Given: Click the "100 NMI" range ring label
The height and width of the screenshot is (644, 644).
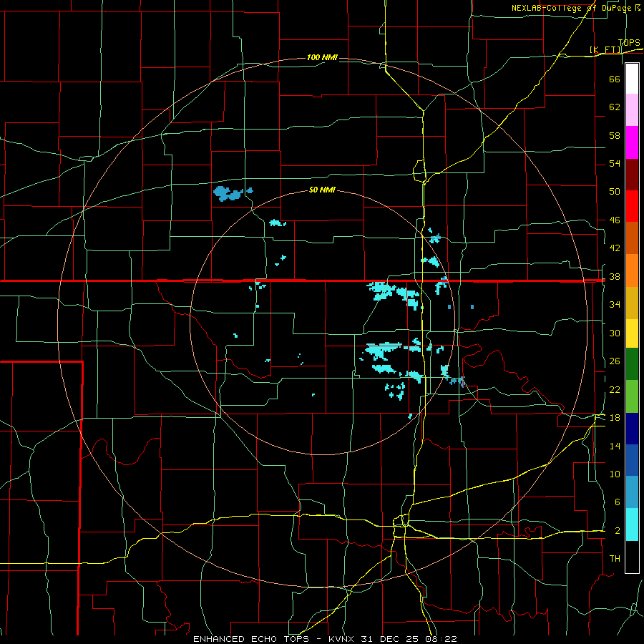Looking at the screenshot, I should pos(322,57).
